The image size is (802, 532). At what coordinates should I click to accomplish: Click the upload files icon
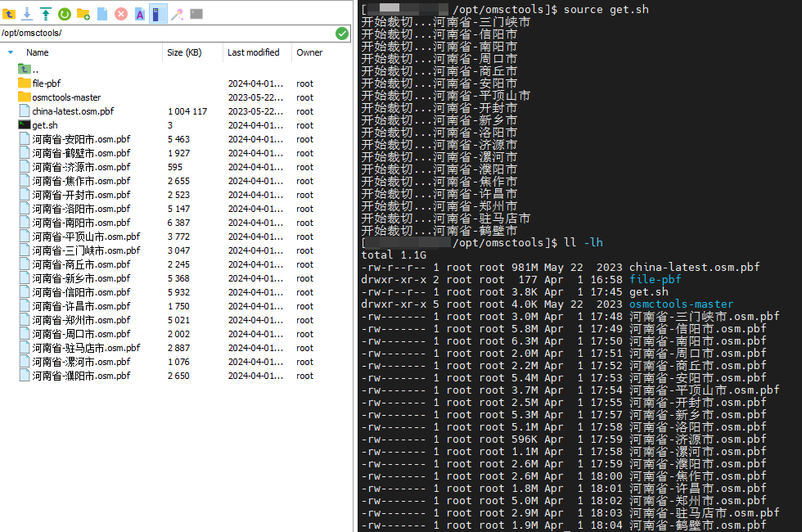point(46,14)
